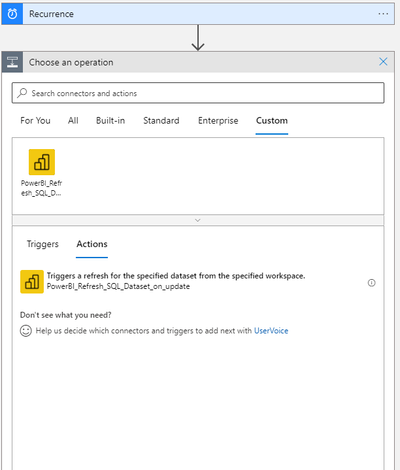The image size is (400, 470).
Task: Show info for the refresh dataset action
Action: click(x=371, y=283)
